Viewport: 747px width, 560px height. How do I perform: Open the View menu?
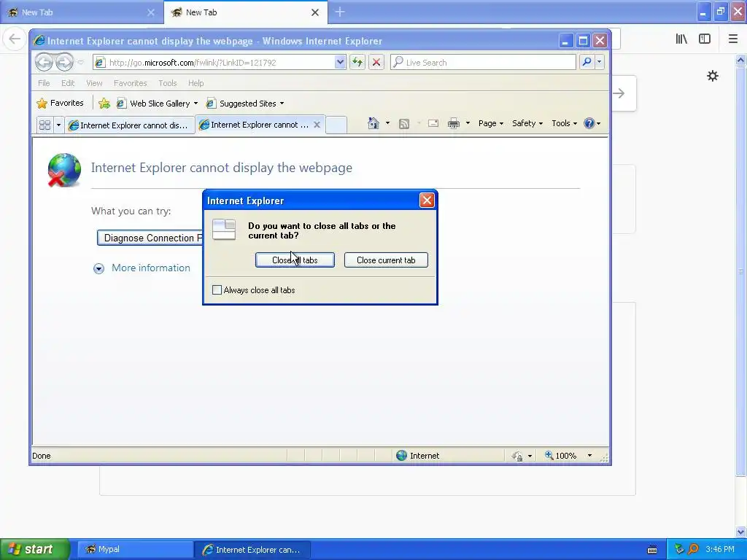point(94,83)
